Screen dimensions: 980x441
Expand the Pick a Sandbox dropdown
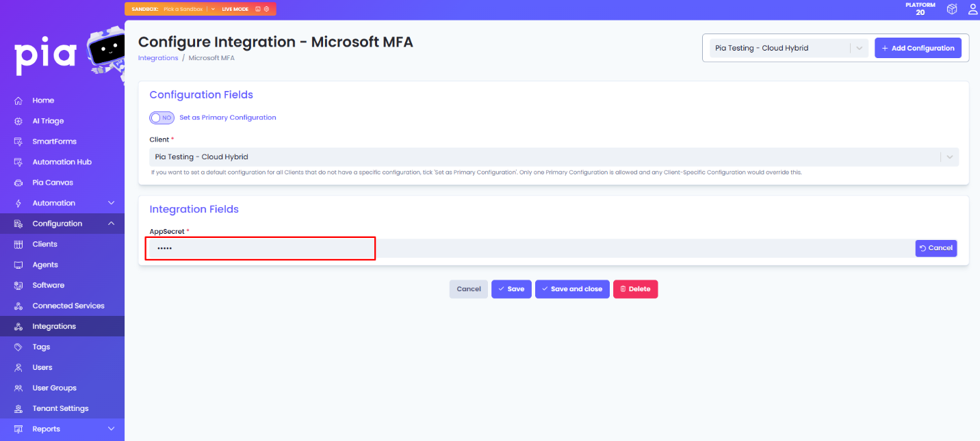coord(213,9)
